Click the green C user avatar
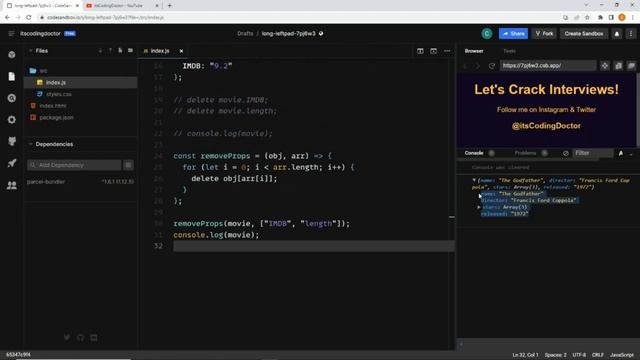The height and width of the screenshot is (360, 640). pos(487,33)
